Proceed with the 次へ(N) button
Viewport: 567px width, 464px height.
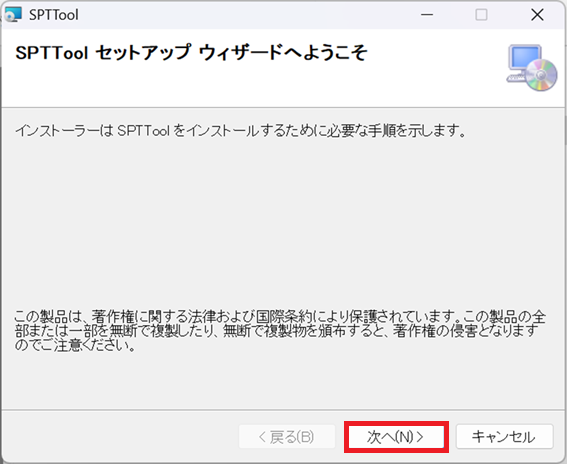(396, 437)
